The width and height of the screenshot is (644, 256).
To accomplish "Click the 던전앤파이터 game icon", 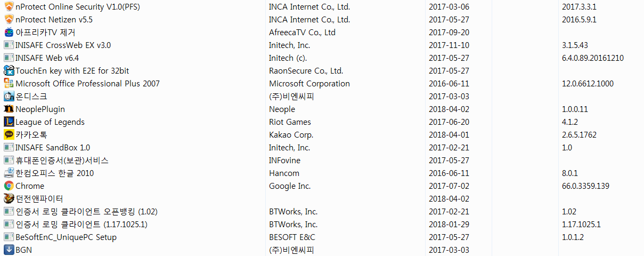I will tap(9, 199).
